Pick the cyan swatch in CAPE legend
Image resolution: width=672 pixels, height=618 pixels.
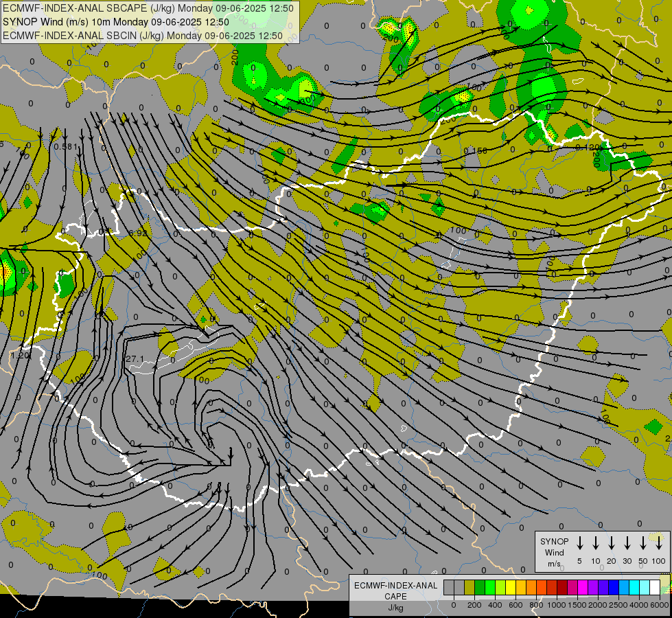635,587
